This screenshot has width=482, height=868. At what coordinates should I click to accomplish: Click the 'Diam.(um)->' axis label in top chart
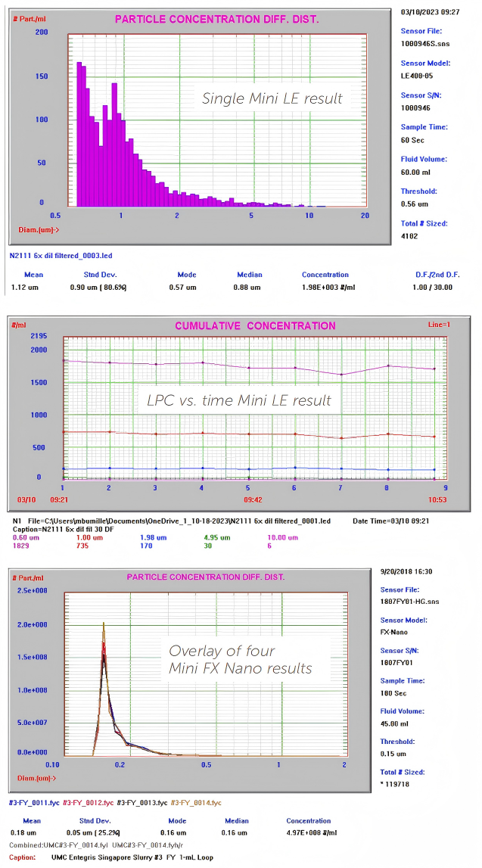tap(39, 229)
